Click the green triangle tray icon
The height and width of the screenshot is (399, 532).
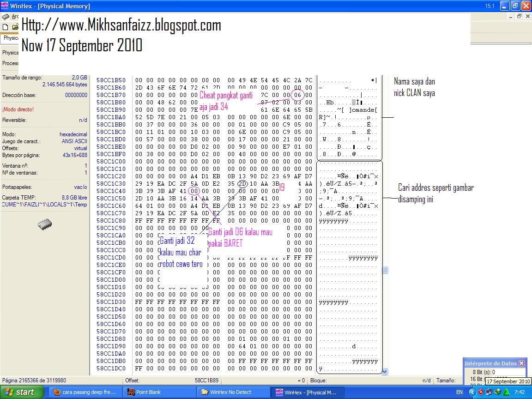click(x=506, y=392)
